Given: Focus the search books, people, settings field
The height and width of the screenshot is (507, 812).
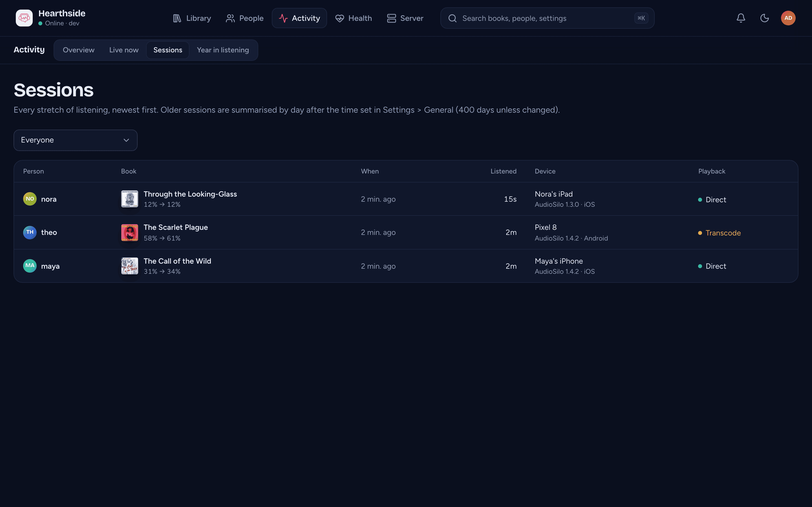Looking at the screenshot, I should pos(547,18).
